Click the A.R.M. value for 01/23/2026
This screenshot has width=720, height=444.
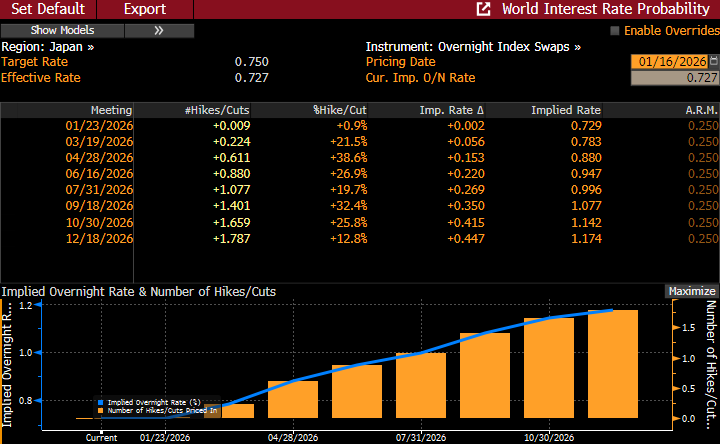(703, 125)
